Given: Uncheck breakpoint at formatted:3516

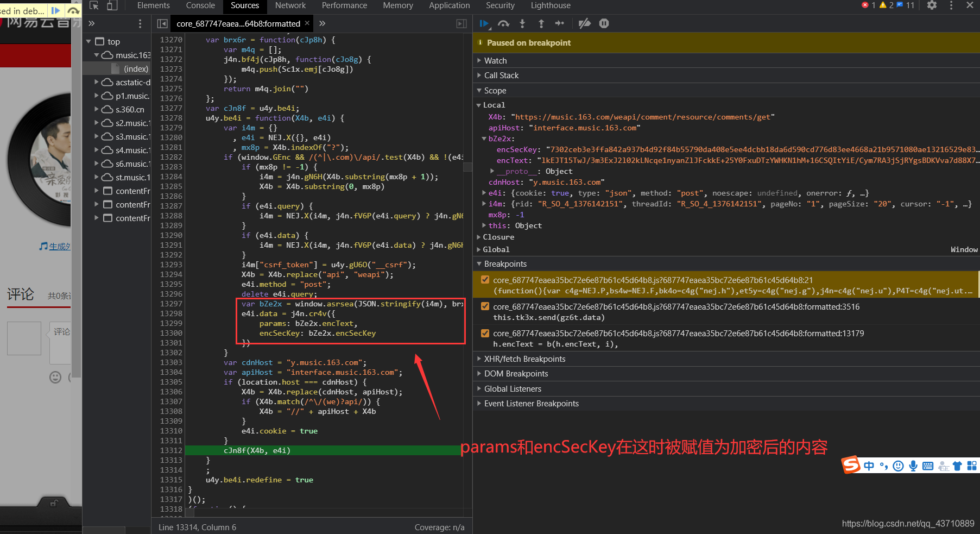Looking at the screenshot, I should (485, 306).
